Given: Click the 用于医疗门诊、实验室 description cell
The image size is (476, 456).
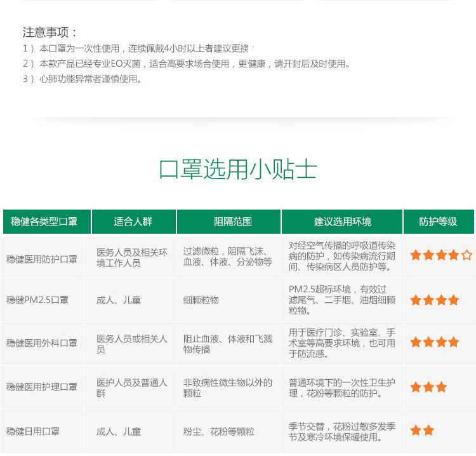Looking at the screenshot, I should point(342,343).
